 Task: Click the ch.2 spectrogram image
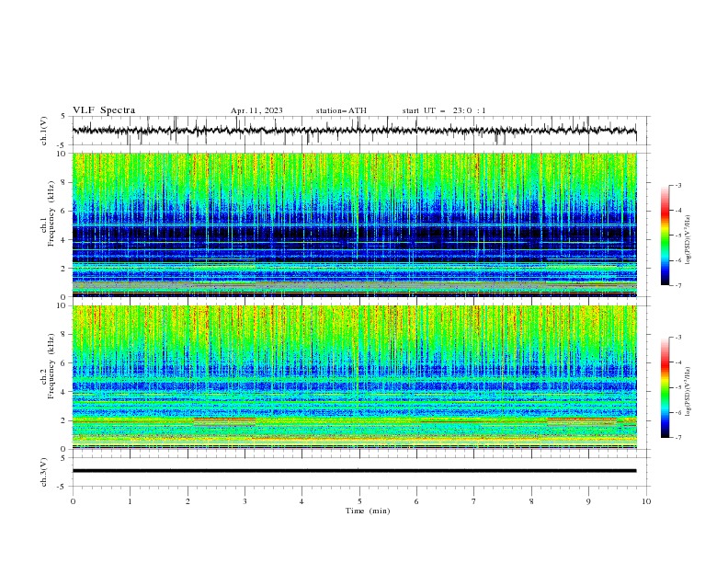[x=354, y=377]
